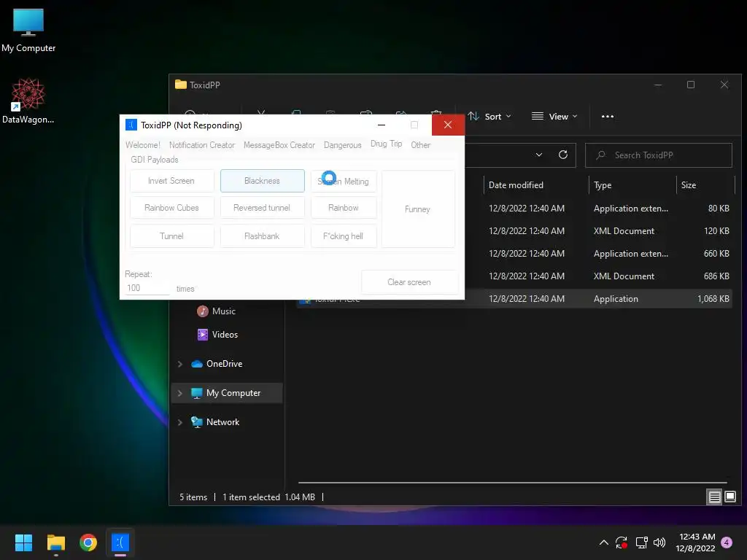Select the 1,068 KB Application row

point(514,299)
